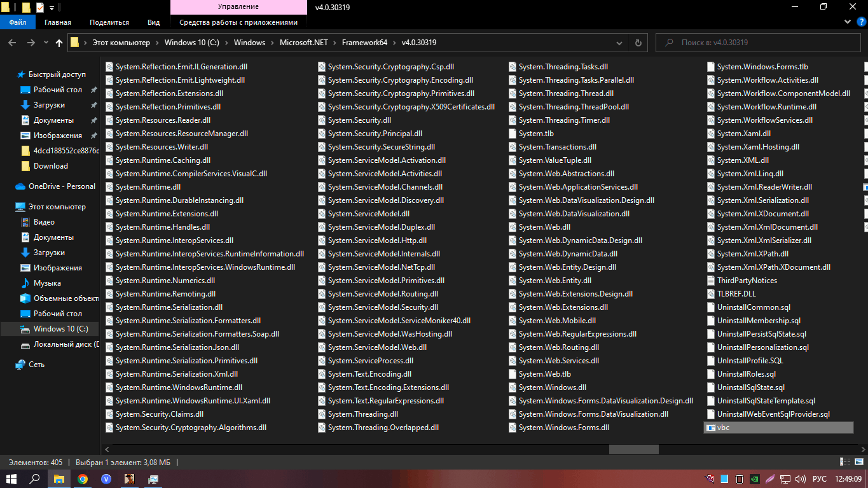Navigate to Windows 10 (C:) breadcrumb segment
The image size is (868, 488).
191,43
